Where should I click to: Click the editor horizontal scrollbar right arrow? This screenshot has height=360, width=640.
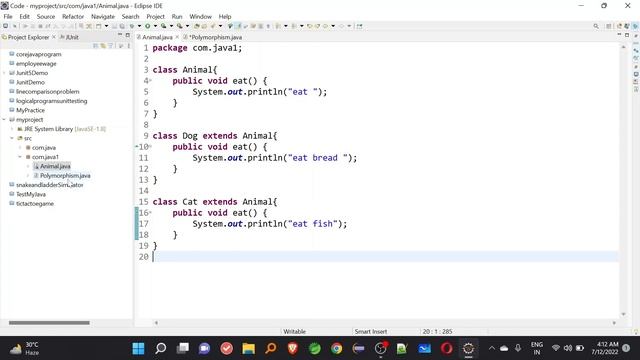[x=614, y=323]
